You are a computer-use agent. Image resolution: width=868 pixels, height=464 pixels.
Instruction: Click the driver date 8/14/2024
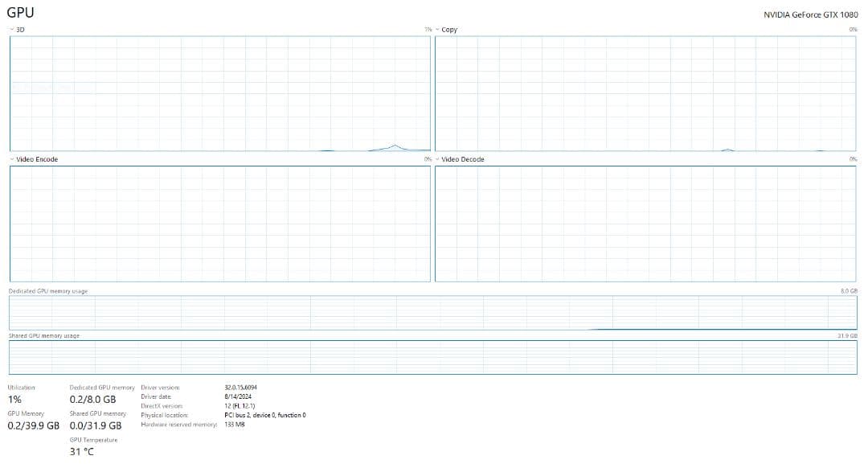(235, 396)
